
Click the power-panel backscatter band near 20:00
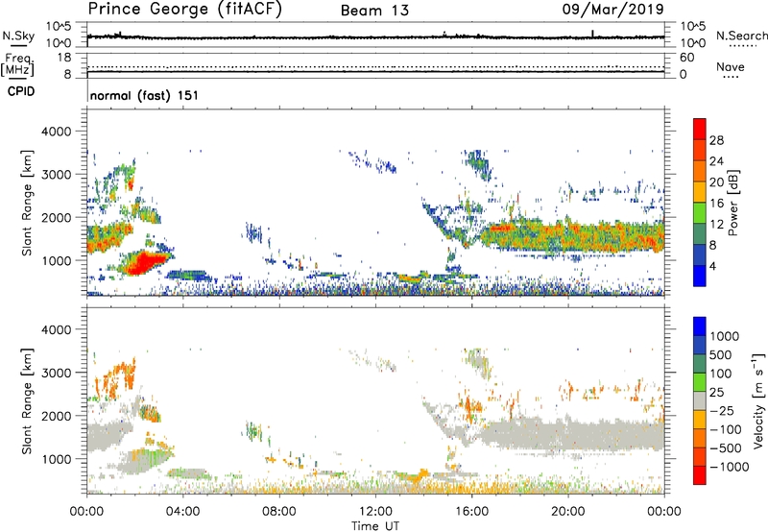point(573,236)
